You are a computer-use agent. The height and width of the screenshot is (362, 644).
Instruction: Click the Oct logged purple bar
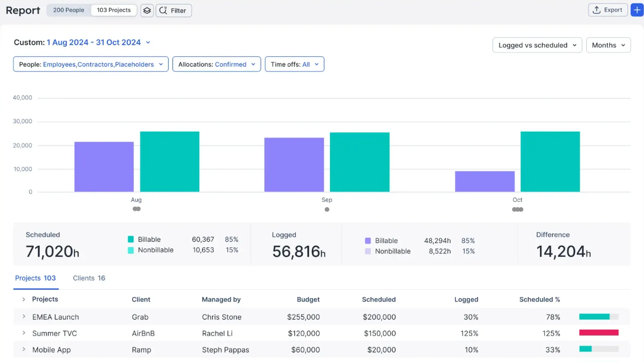pyautogui.click(x=485, y=182)
